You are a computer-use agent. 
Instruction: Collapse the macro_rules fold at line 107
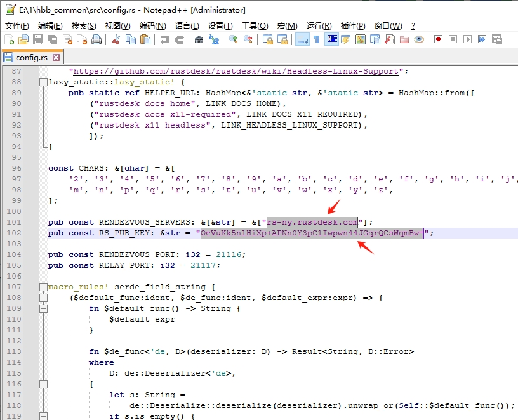[x=43, y=287]
